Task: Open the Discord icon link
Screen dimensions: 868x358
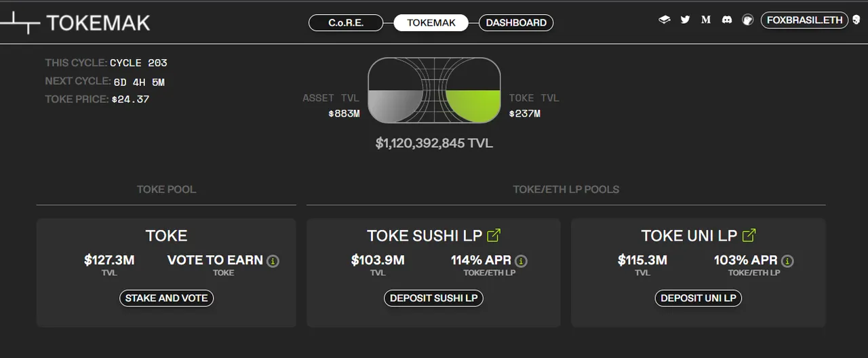Action: (x=727, y=20)
